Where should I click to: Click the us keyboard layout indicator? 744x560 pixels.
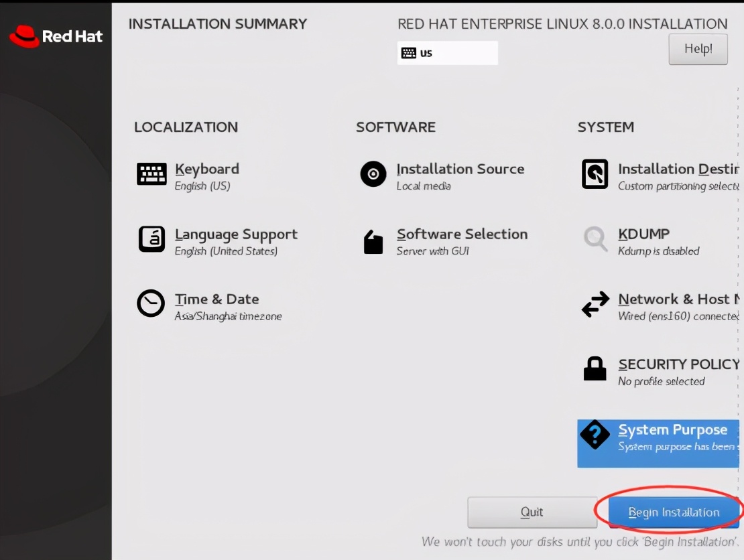(448, 53)
